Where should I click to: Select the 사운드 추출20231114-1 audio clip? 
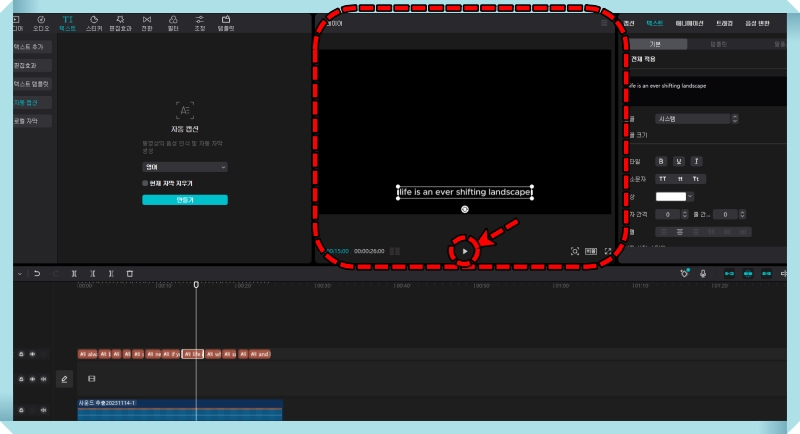click(x=180, y=410)
